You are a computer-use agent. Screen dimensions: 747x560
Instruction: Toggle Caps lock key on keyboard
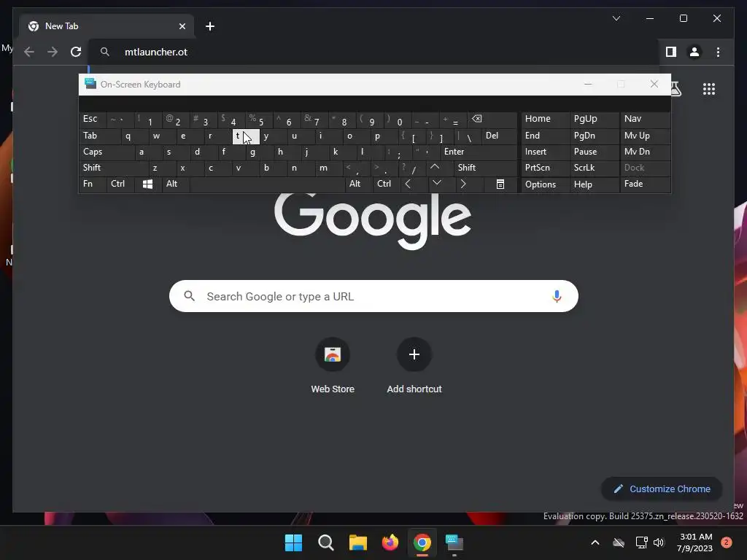[107, 152]
